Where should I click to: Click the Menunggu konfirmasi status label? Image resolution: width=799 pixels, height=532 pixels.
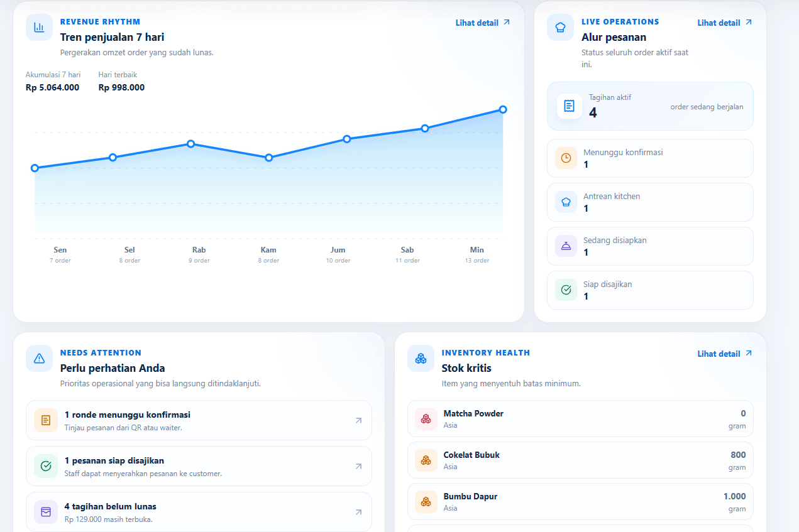(x=623, y=152)
